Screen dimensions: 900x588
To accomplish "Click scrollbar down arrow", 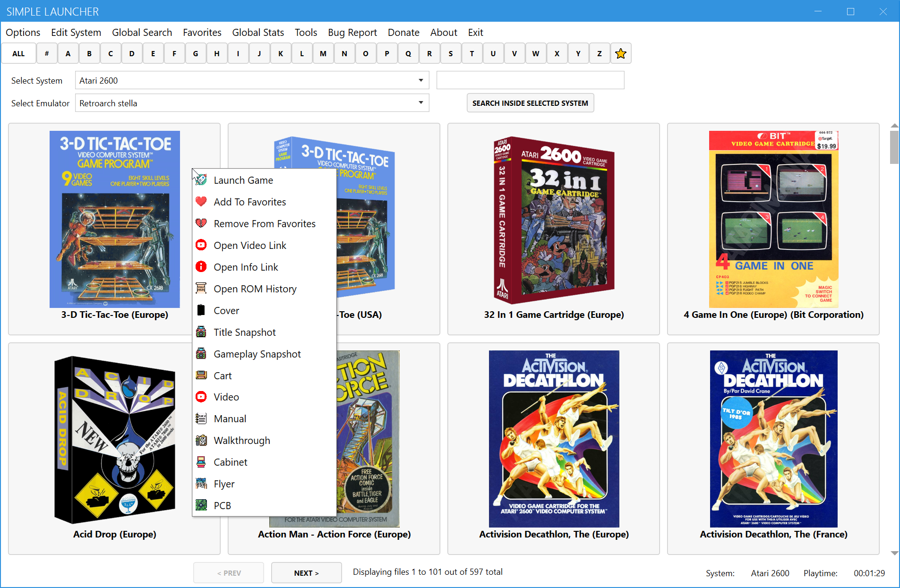I will click(894, 553).
